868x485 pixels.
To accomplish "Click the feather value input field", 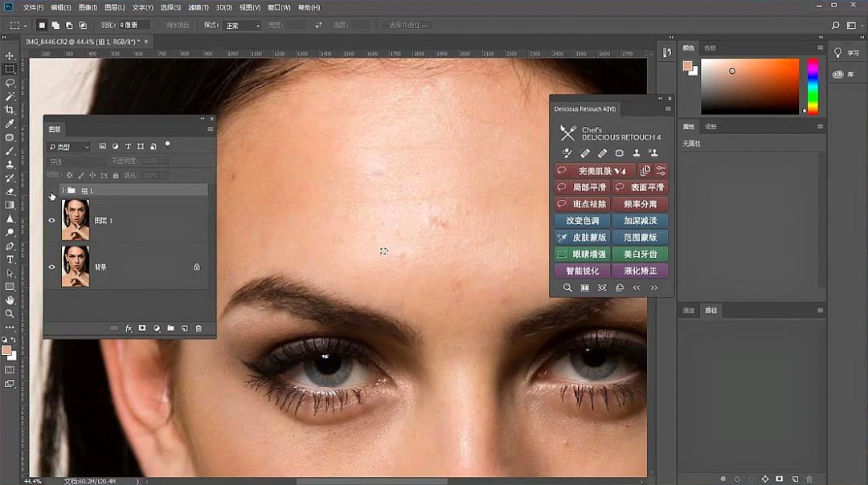I will [x=134, y=26].
